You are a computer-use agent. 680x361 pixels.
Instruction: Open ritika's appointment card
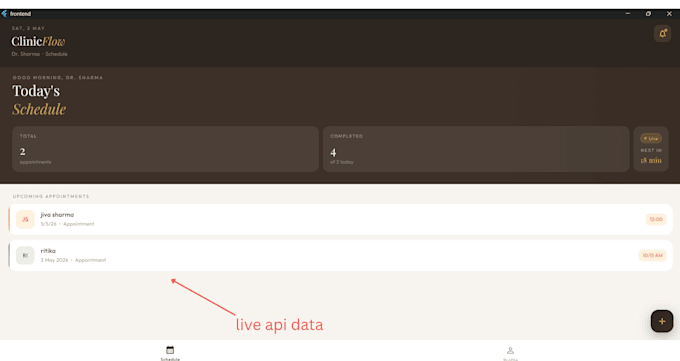[340, 255]
